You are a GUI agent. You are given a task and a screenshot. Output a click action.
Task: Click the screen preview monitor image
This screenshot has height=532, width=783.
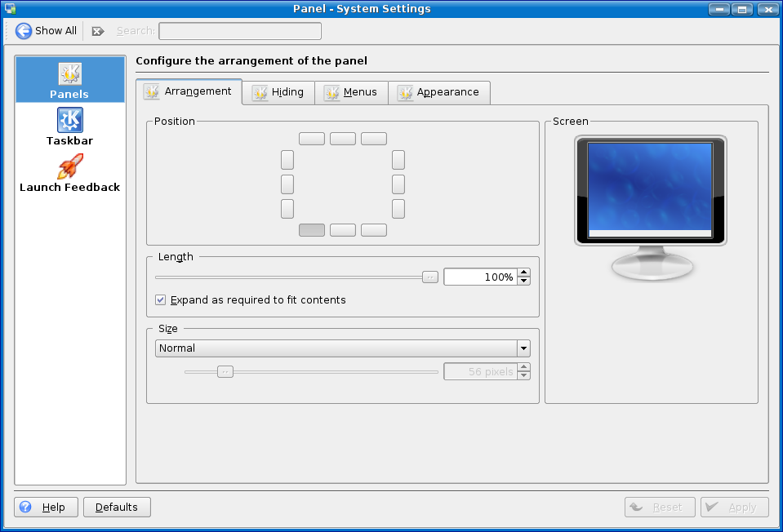(x=651, y=207)
